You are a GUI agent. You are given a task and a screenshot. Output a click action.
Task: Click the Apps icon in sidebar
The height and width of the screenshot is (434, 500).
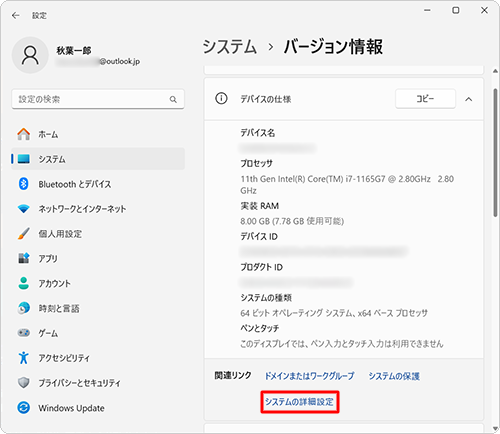coord(24,258)
